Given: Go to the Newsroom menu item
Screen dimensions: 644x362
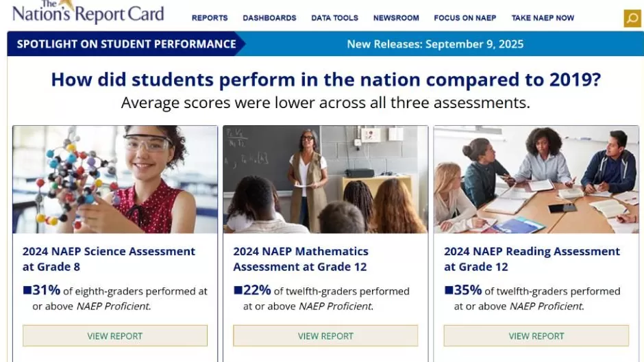Looking at the screenshot, I should (x=396, y=18).
